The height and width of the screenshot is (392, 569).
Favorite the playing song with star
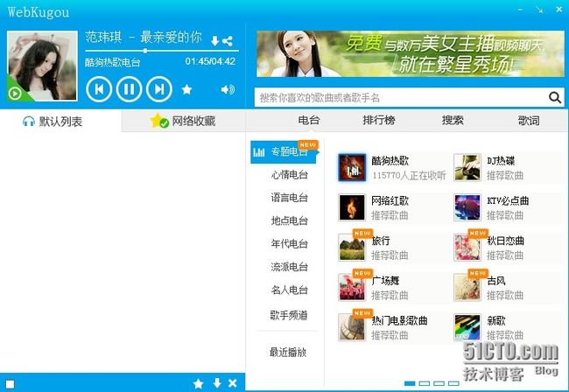tap(186, 89)
